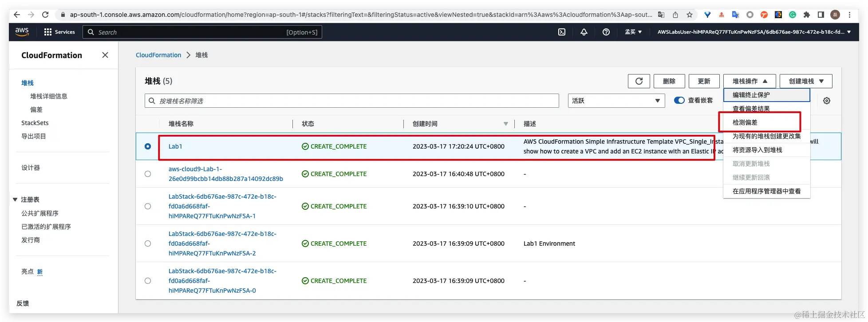Select radio for LabStack stack ending FSA-1
Image resolution: width=868 pixels, height=322 pixels.
[x=148, y=206]
